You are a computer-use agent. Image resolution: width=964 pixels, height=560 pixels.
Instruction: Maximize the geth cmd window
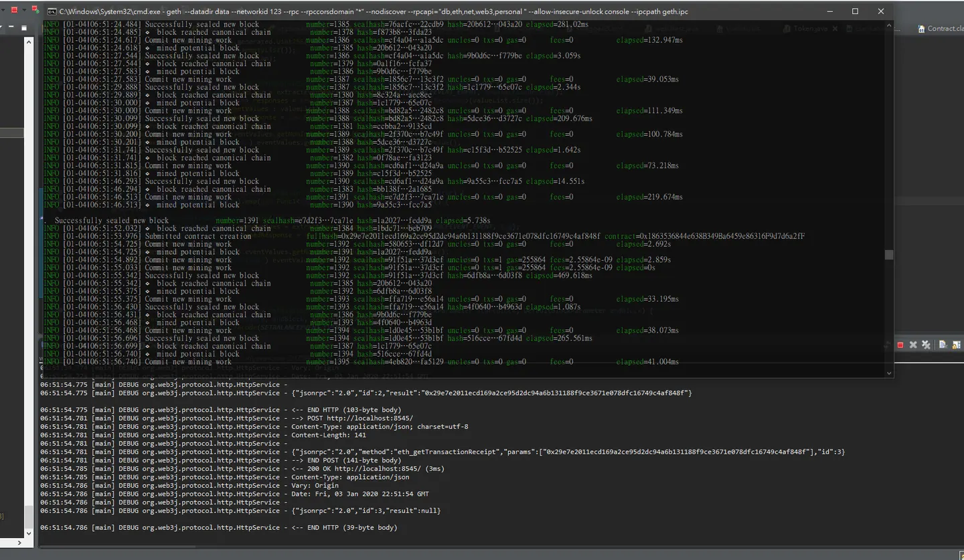tap(855, 11)
